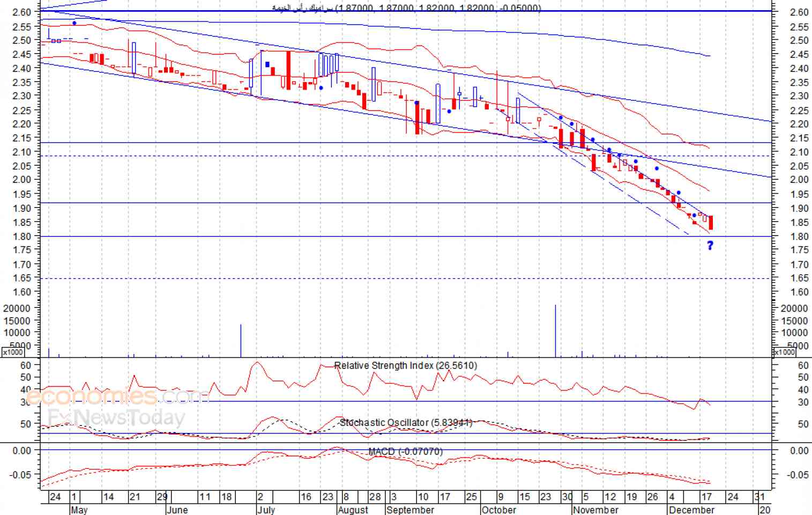Click the x1000 multiplier on left axis
The image size is (812, 515).
tap(13, 352)
